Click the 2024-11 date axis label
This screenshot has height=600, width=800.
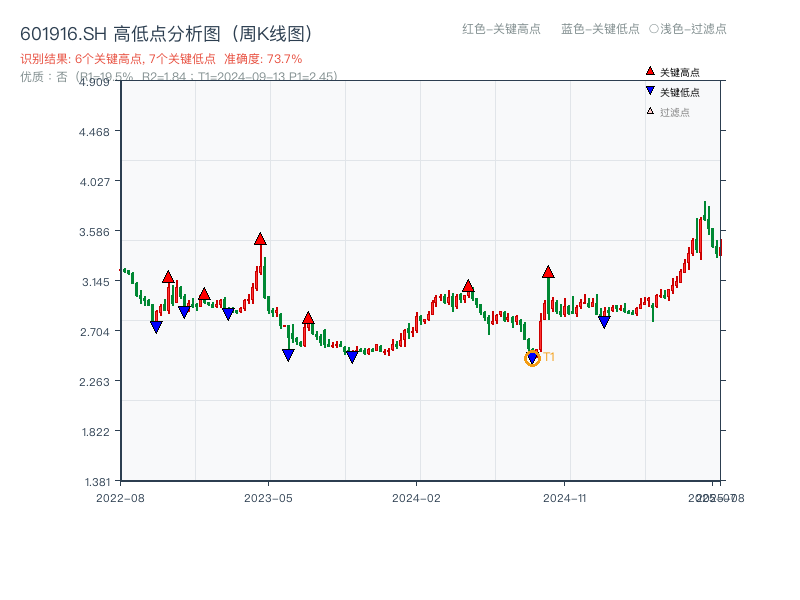point(564,498)
